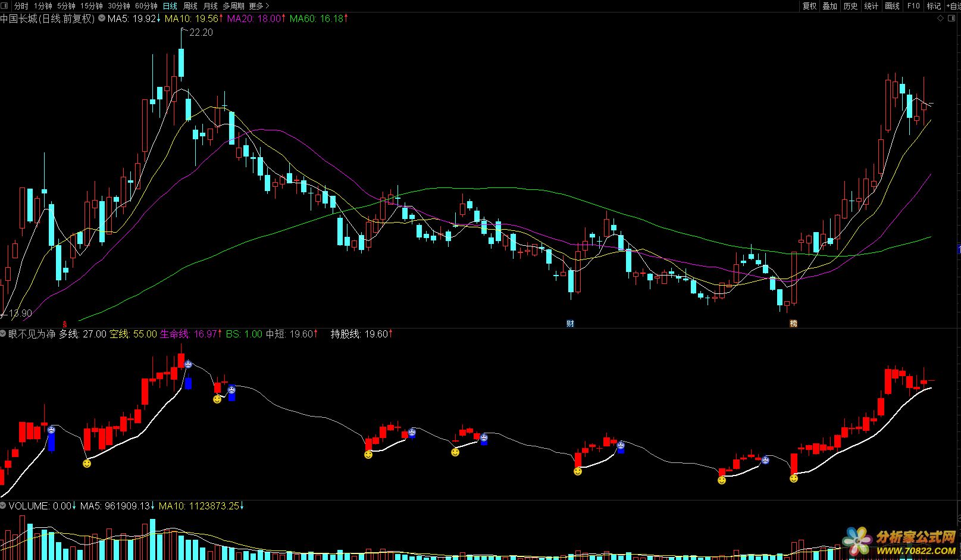This screenshot has height=560, width=961.
Task: Toggle the right side panel icon beside the diamond
Action: pyautogui.click(x=950, y=18)
